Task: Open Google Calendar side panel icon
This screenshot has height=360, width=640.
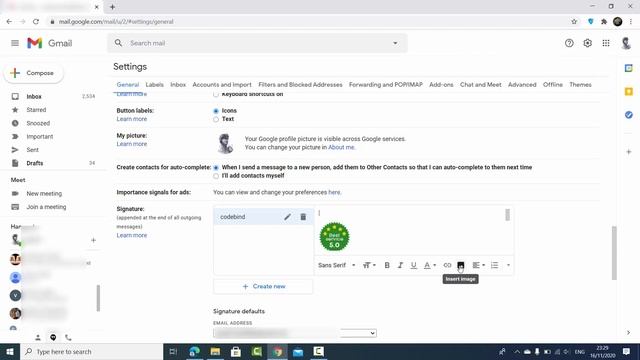Action: coord(629,68)
